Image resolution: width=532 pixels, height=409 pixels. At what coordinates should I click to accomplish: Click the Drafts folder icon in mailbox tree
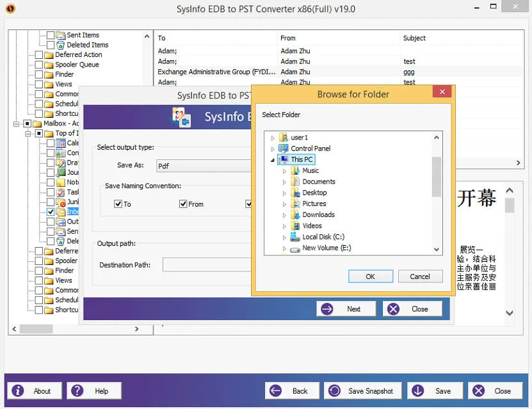click(61, 163)
